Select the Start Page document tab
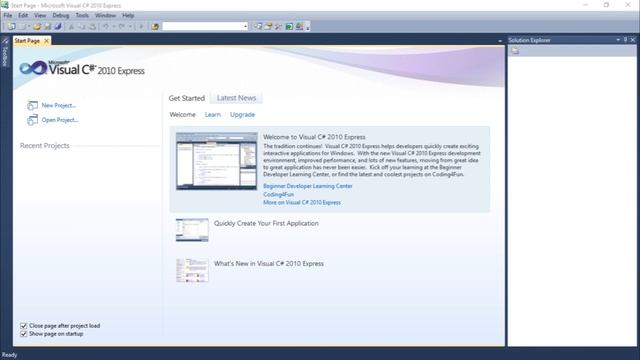Screen dimensions: 640x360 27,41
